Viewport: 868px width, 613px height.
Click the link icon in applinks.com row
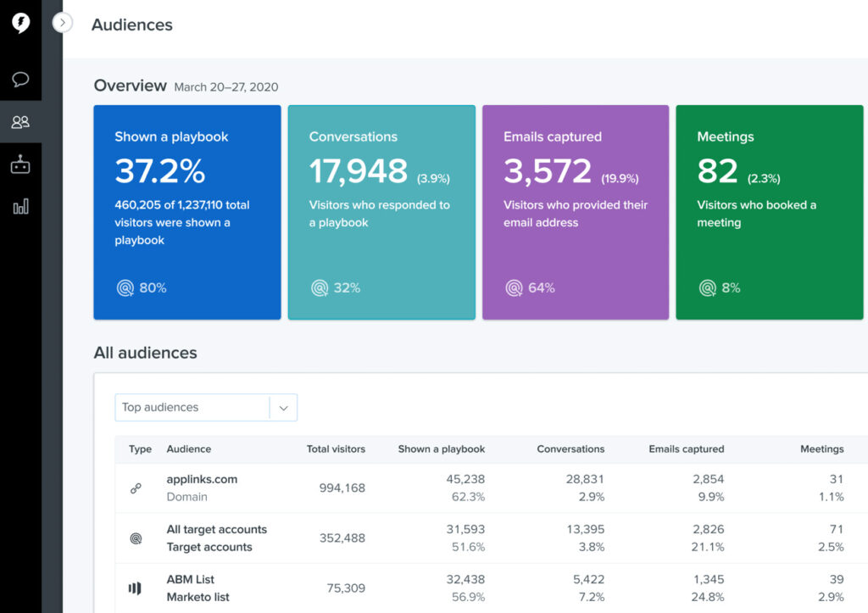point(136,488)
